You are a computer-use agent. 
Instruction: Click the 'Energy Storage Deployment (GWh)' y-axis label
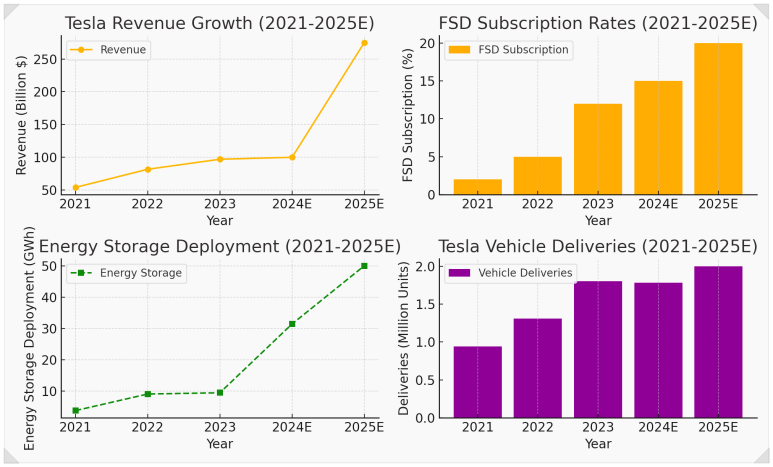coord(30,338)
